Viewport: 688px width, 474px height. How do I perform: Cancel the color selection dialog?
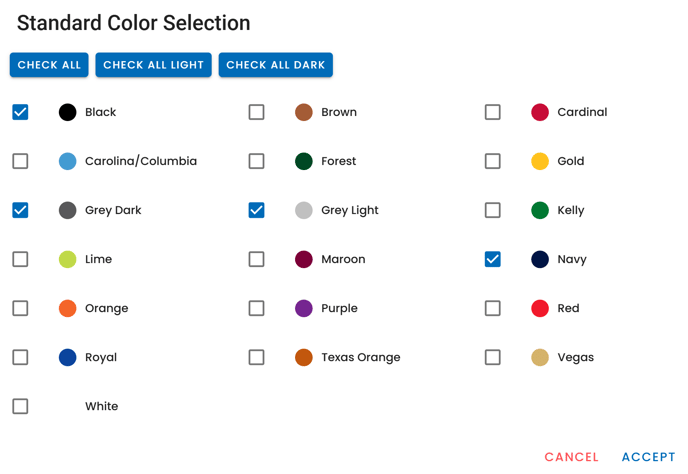click(571, 457)
